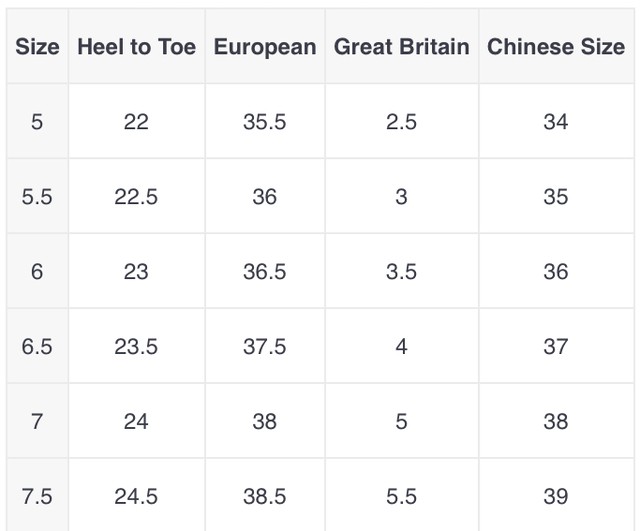The height and width of the screenshot is (531, 640).
Task: Click the Heel to Toe column header
Action: (x=136, y=46)
